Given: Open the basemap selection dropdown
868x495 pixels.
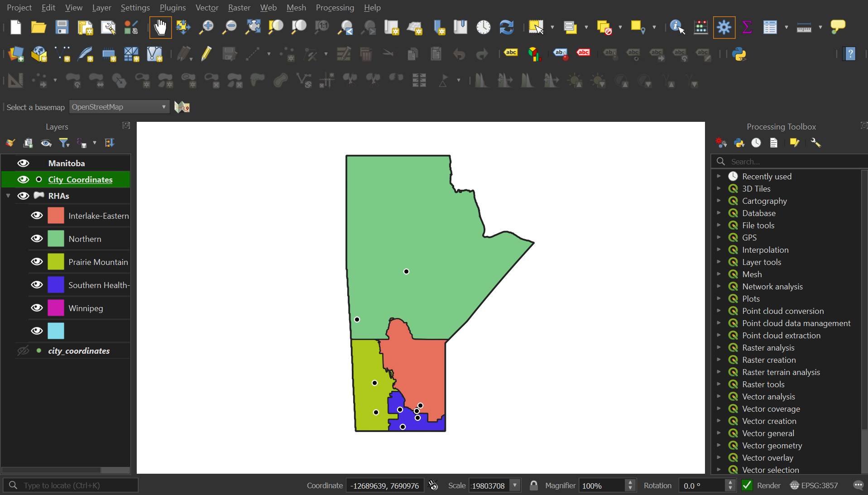Looking at the screenshot, I should pyautogui.click(x=119, y=107).
